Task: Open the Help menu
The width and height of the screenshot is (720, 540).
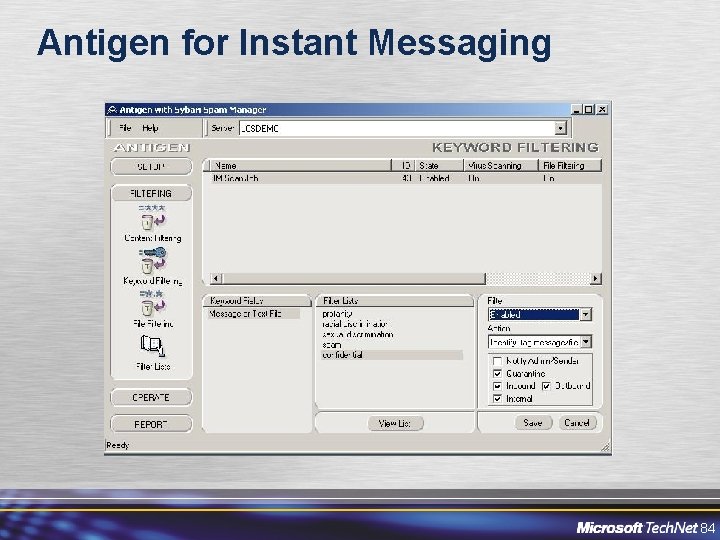Action: pyautogui.click(x=150, y=128)
